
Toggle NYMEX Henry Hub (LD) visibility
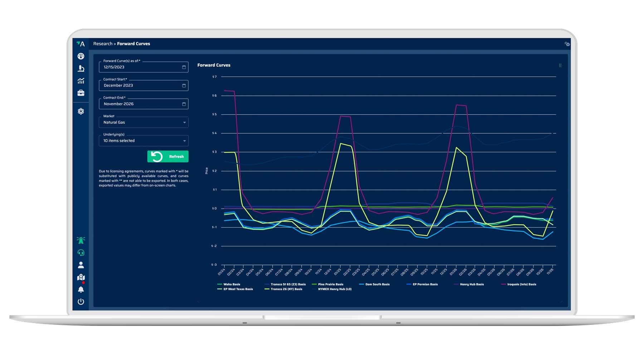pyautogui.click(x=334, y=289)
